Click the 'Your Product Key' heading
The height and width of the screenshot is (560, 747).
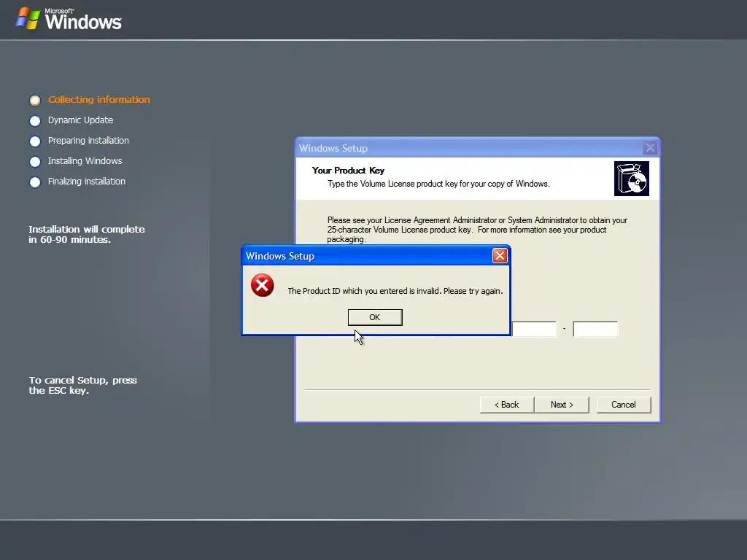pos(348,171)
